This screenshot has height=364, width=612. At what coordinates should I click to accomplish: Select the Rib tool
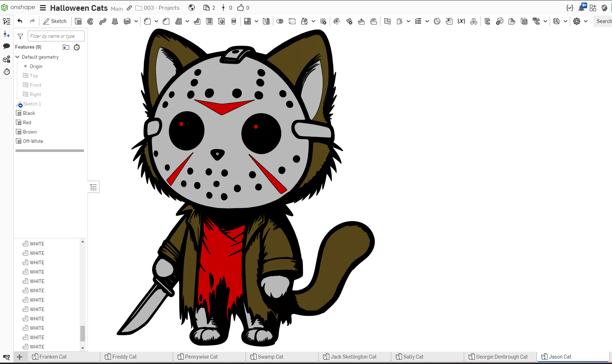[x=197, y=21]
